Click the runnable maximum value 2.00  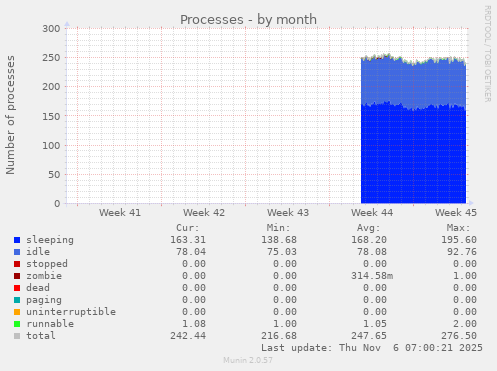(x=465, y=324)
